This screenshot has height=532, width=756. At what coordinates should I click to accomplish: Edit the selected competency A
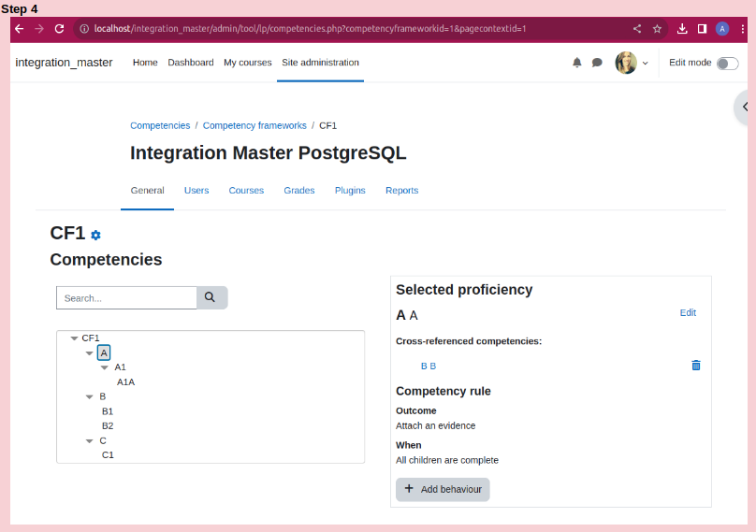tap(688, 312)
